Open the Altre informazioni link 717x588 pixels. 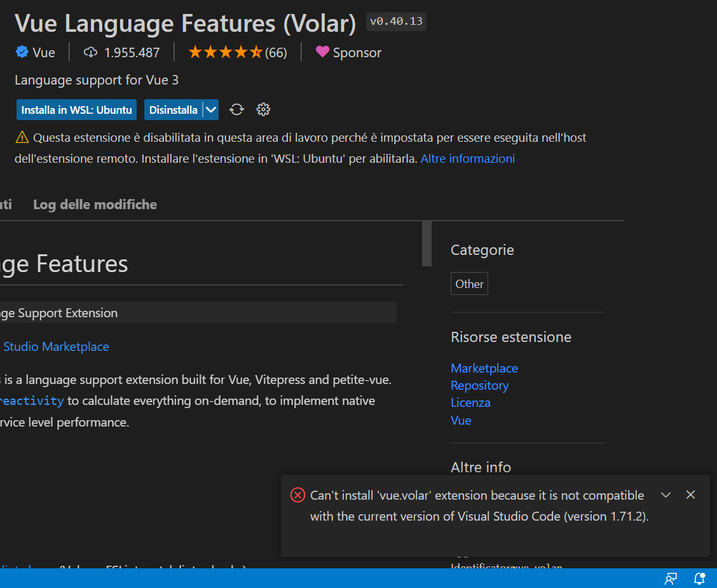[x=467, y=158]
